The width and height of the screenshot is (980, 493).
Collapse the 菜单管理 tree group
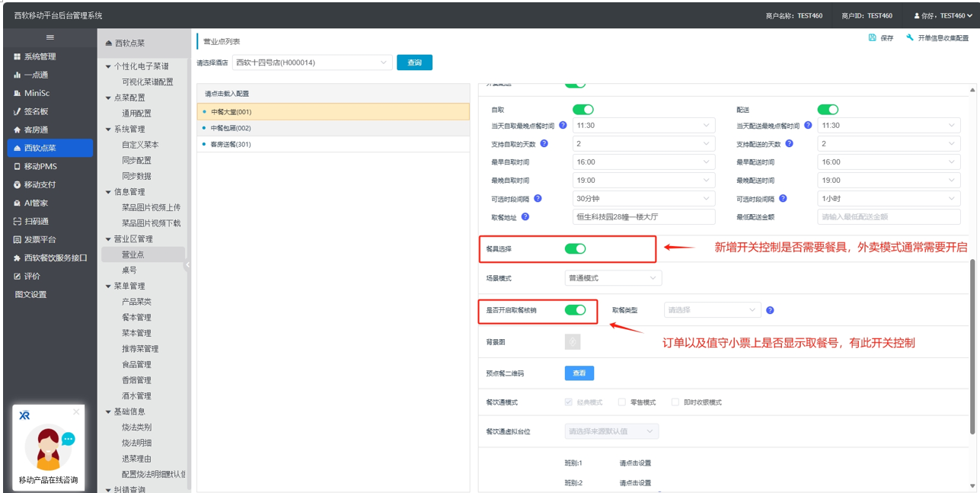click(108, 287)
